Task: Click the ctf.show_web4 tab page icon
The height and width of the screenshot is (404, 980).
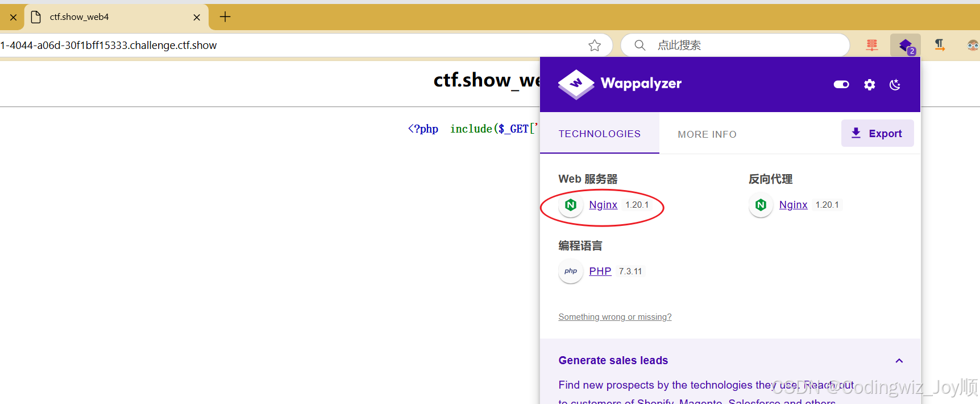Action: pyautogui.click(x=36, y=17)
